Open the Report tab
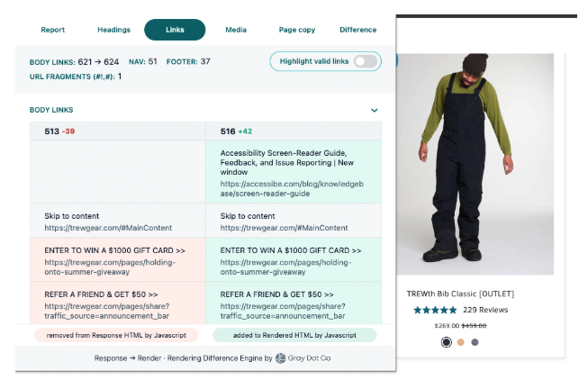This screenshot has height=389, width=588. [53, 30]
